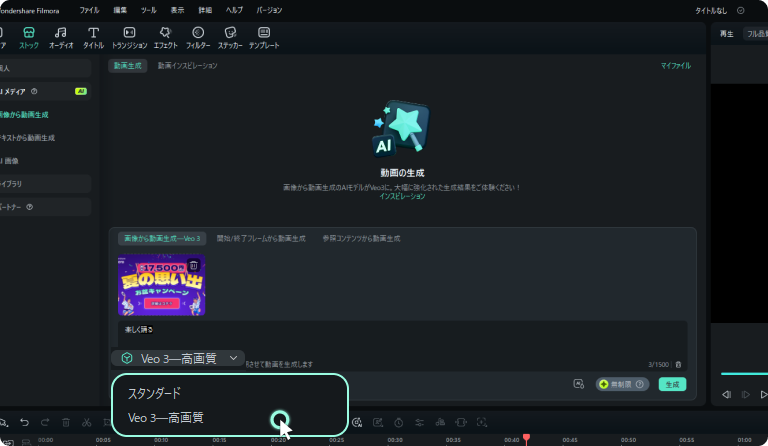Click the red playhead marker on timeline
This screenshot has height=446, width=768.
(527, 437)
